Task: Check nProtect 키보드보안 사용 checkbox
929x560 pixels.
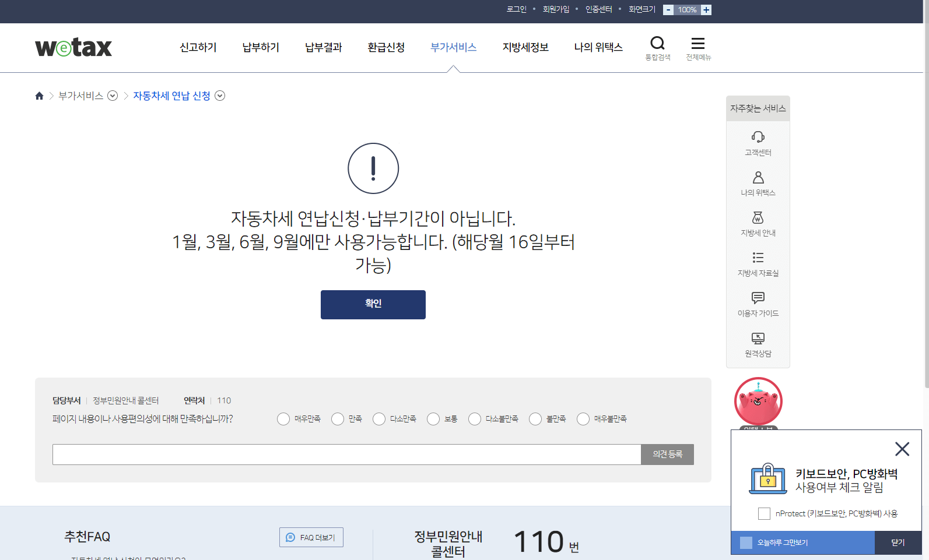Action: 764,513
